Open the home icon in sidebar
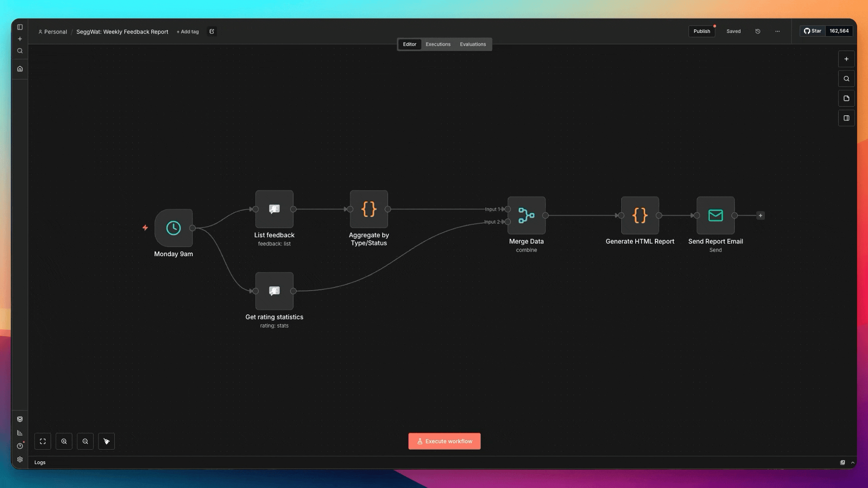Screen dimensions: 868x488 [x=20, y=69]
